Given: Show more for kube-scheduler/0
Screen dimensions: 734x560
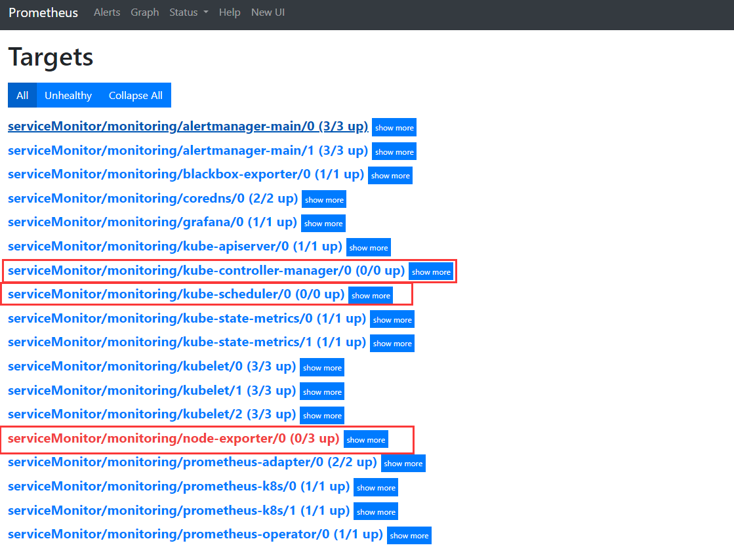Looking at the screenshot, I should coord(371,295).
